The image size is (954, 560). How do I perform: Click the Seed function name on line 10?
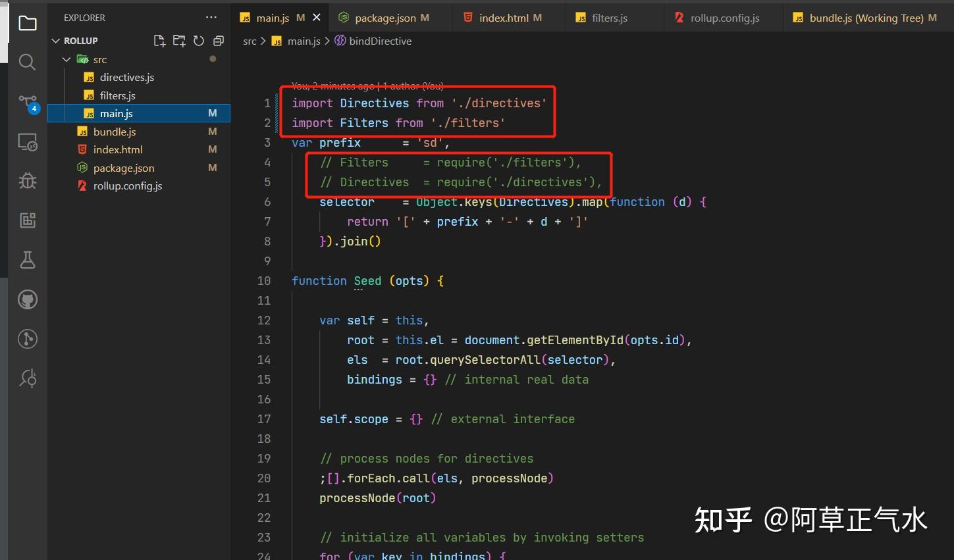[367, 281]
